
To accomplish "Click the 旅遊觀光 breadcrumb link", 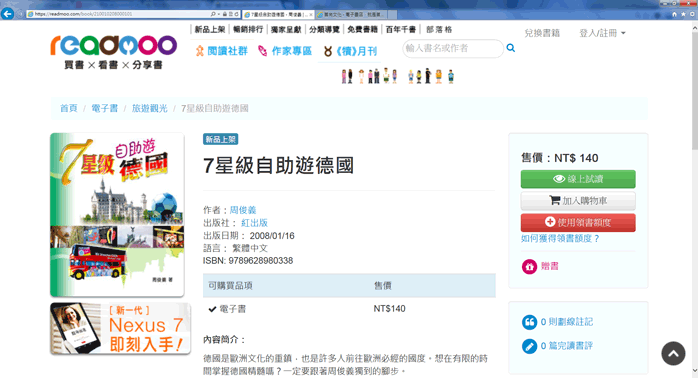I will point(150,108).
